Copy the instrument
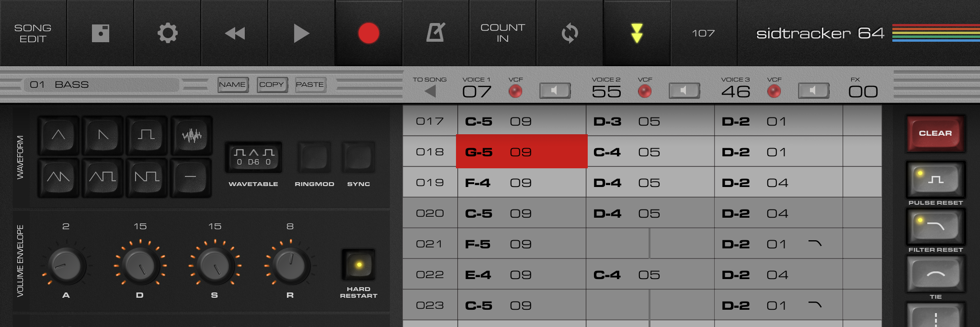The width and height of the screenshot is (980, 327). coord(272,85)
